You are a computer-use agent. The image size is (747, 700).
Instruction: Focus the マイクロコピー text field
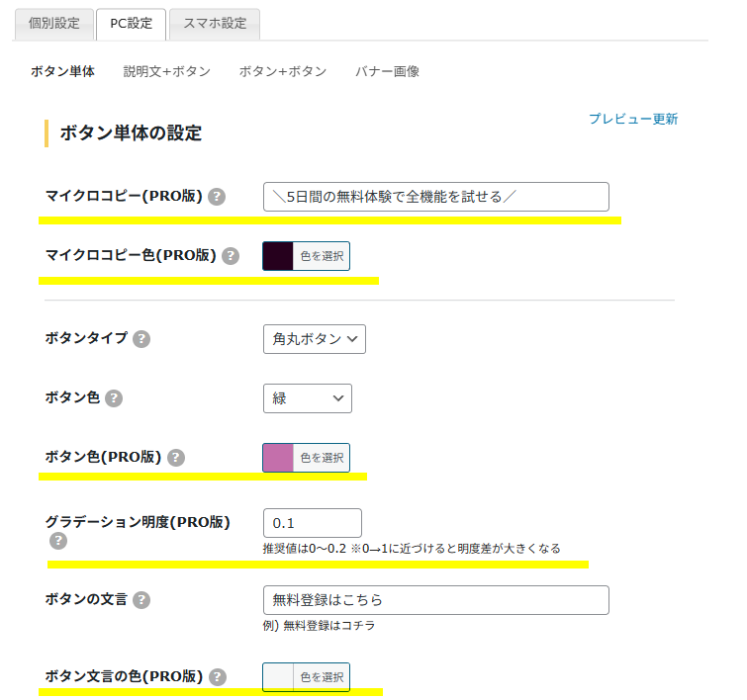point(436,197)
